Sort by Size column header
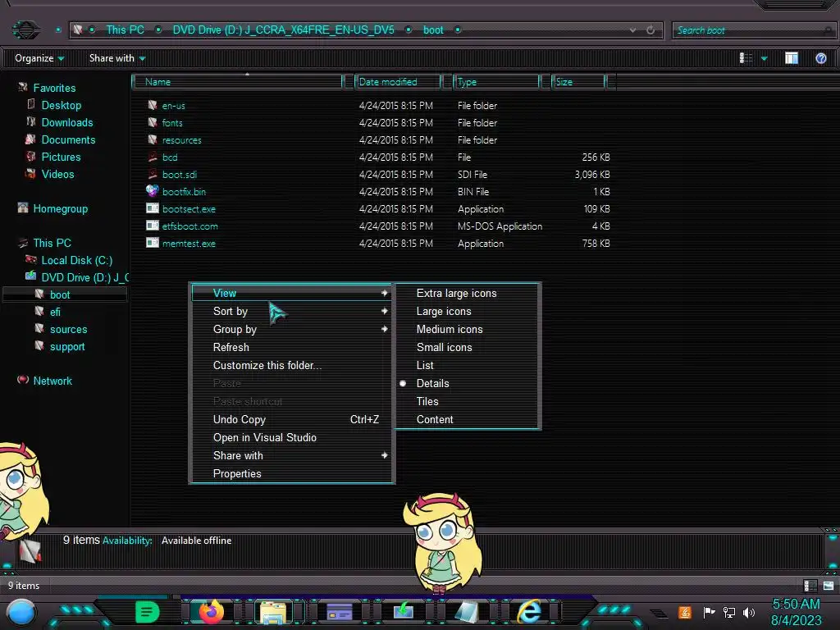 point(579,81)
